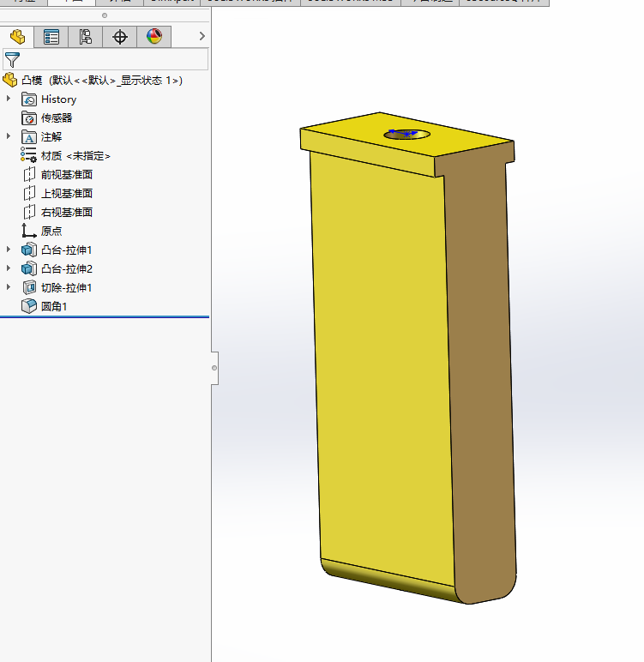Expand the 注解 annotations folder
644x662 pixels.
(8, 136)
